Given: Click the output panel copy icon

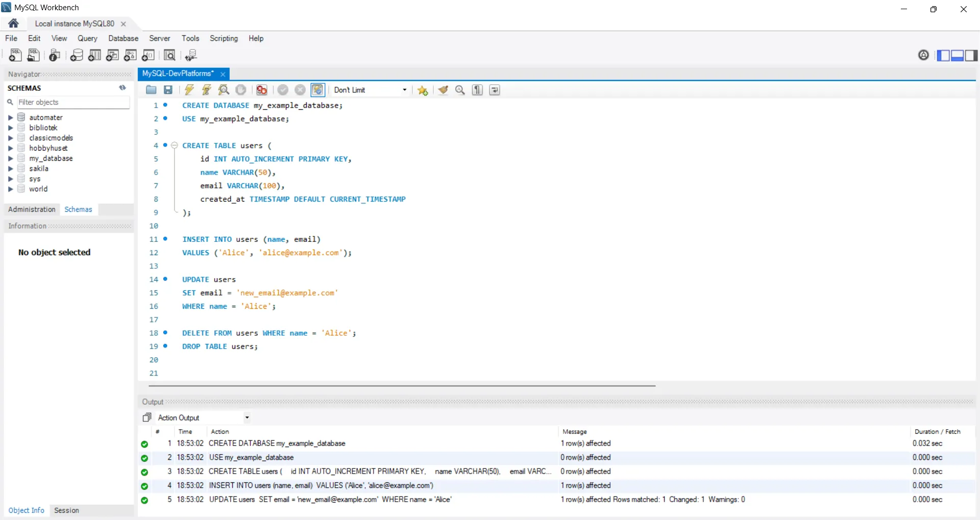Looking at the screenshot, I should (x=147, y=417).
